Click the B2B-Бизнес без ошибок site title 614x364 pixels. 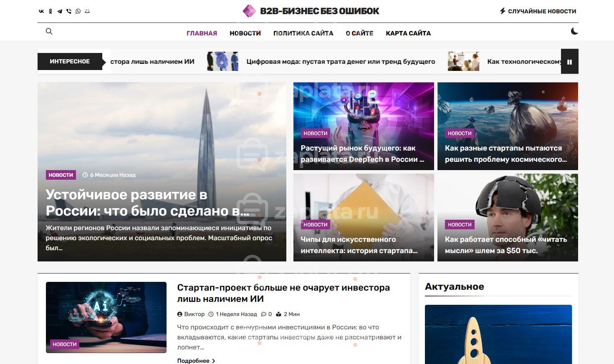click(x=320, y=11)
